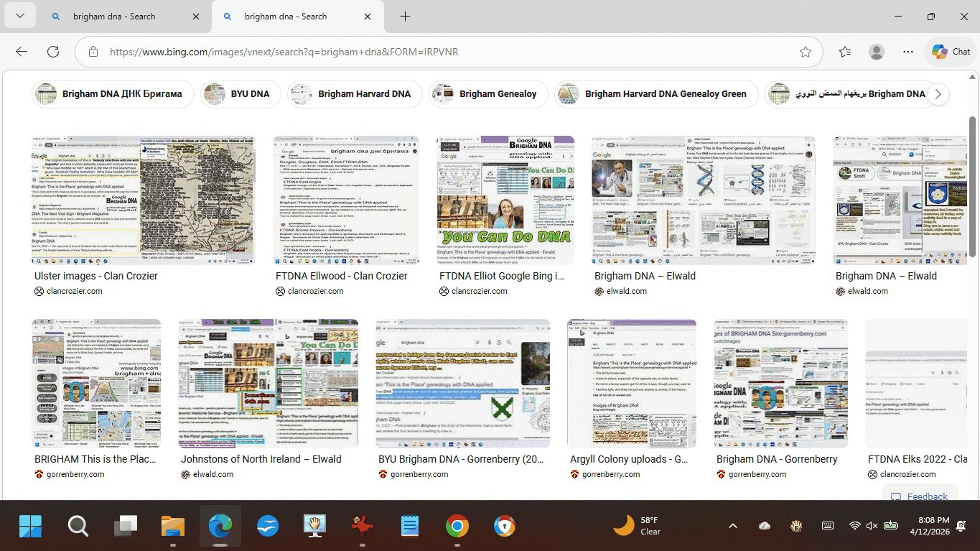Open the tab actions dropdown menu
This screenshot has height=551, width=980.
coord(20,16)
